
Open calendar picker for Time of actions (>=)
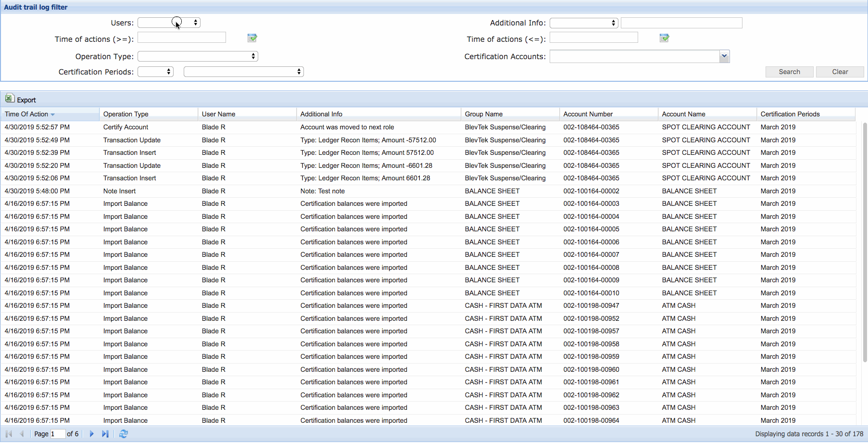pyautogui.click(x=252, y=38)
